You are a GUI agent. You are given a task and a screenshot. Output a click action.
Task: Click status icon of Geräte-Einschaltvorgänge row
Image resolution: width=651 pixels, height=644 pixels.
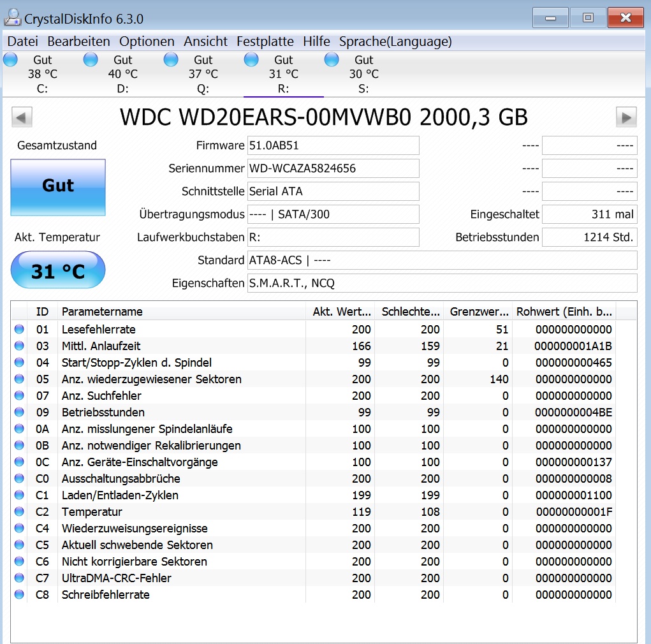[x=19, y=462]
